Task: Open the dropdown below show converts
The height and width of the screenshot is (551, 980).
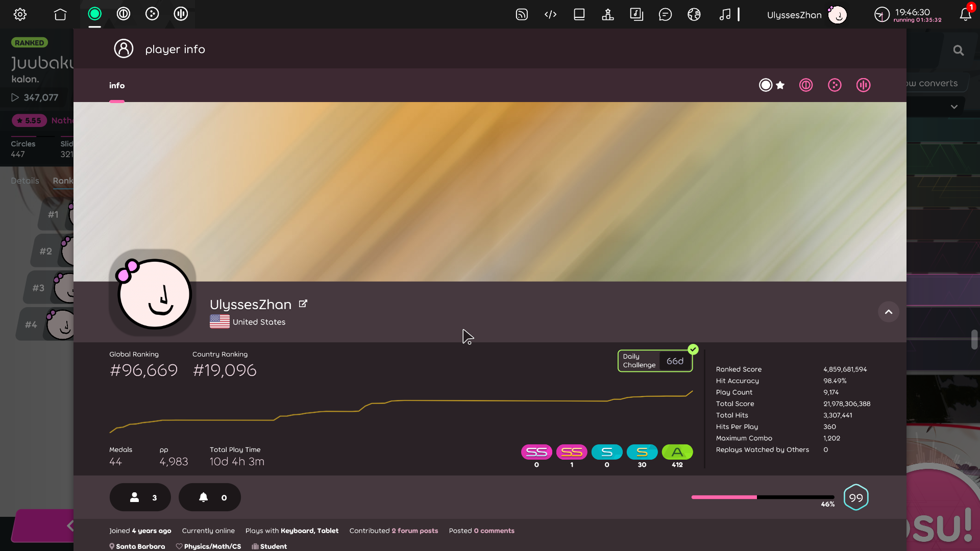Action: pyautogui.click(x=953, y=107)
